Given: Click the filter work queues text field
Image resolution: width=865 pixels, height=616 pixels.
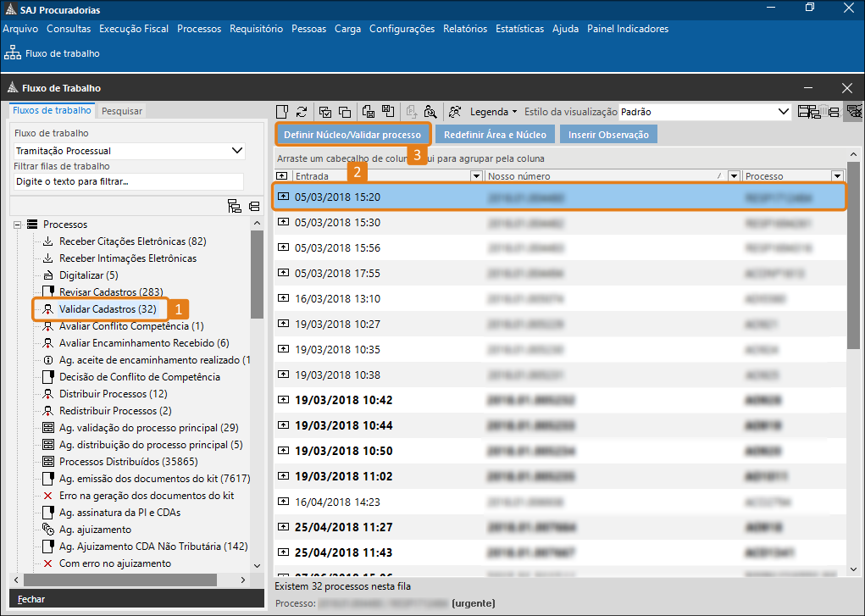Looking at the screenshot, I should 128,181.
